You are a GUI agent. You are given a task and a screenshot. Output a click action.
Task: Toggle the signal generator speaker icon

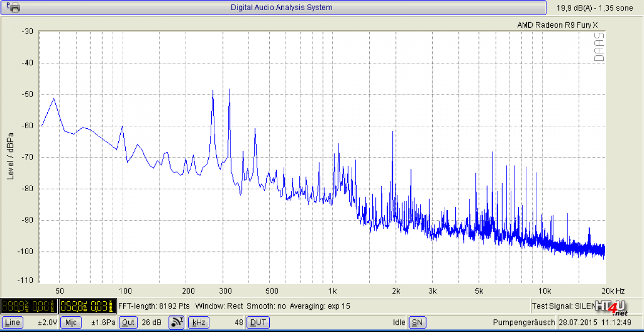(177, 322)
